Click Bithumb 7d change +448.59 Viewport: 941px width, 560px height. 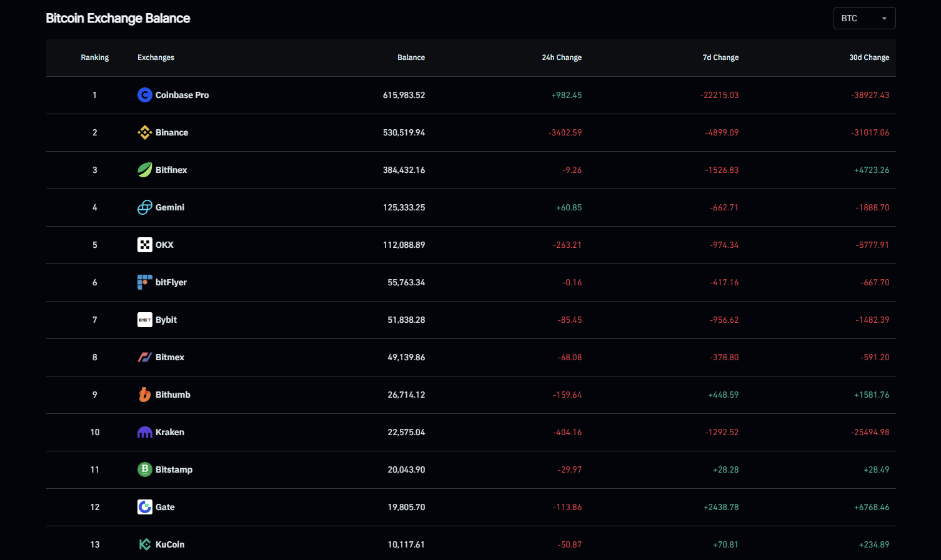click(724, 395)
